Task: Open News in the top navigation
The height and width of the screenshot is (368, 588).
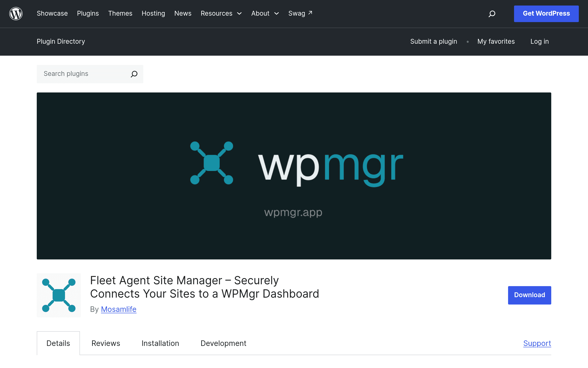Action: click(183, 13)
